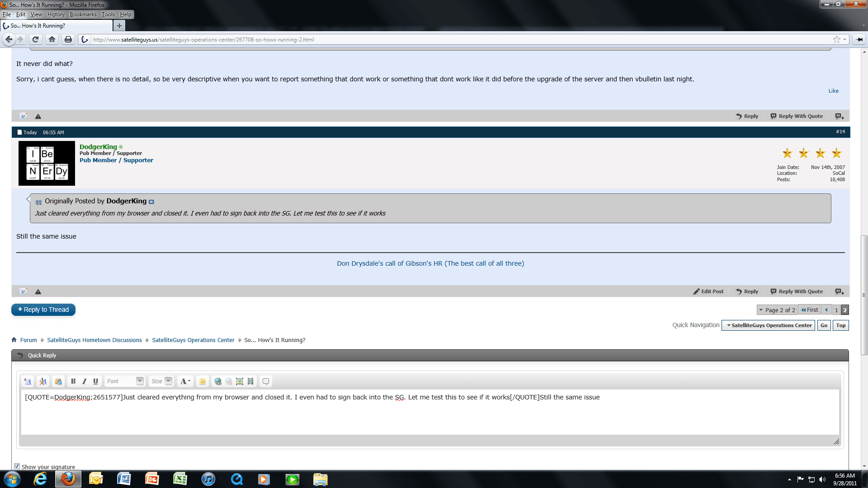868x488 pixels.
Task: Click the browser Home button
Action: pyautogui.click(x=52, y=39)
